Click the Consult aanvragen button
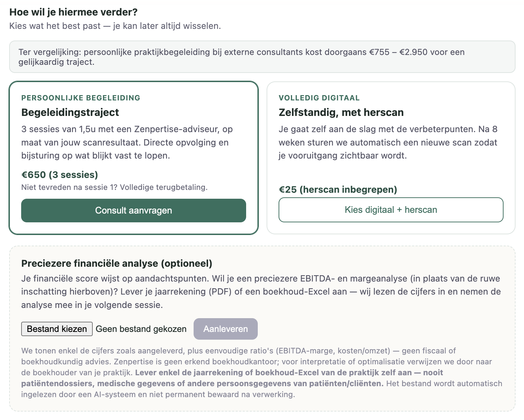 point(134,210)
